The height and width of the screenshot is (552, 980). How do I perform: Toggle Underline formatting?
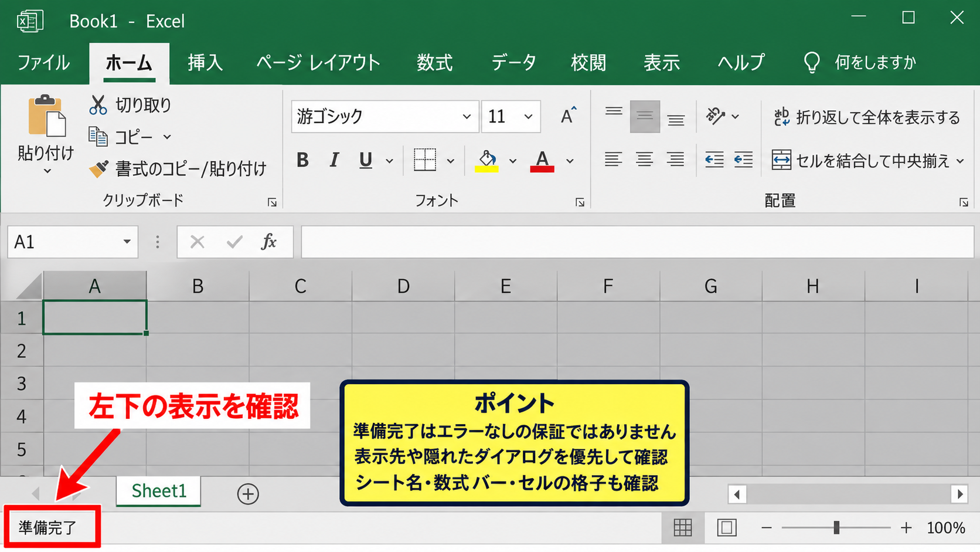[366, 160]
